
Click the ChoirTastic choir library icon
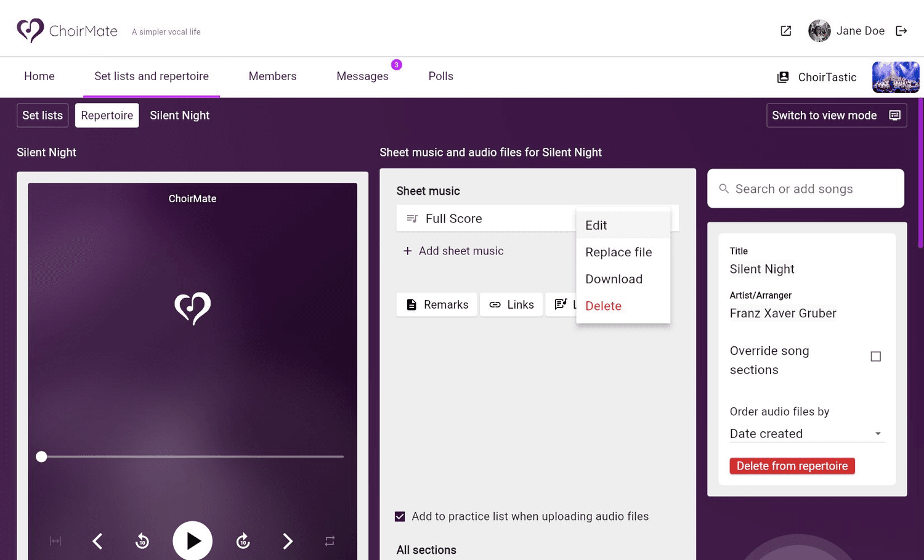pyautogui.click(x=783, y=77)
